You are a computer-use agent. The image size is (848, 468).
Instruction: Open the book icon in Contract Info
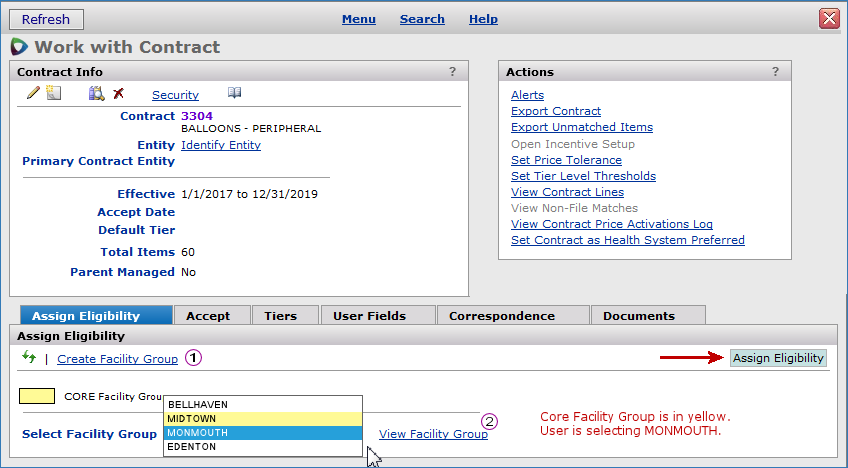click(234, 94)
